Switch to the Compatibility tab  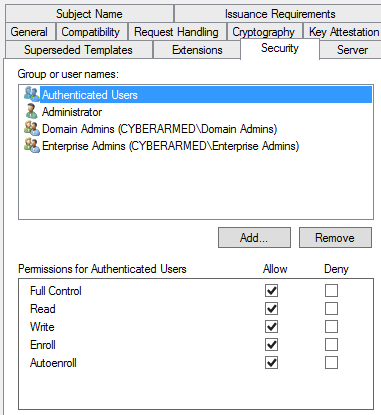[91, 32]
